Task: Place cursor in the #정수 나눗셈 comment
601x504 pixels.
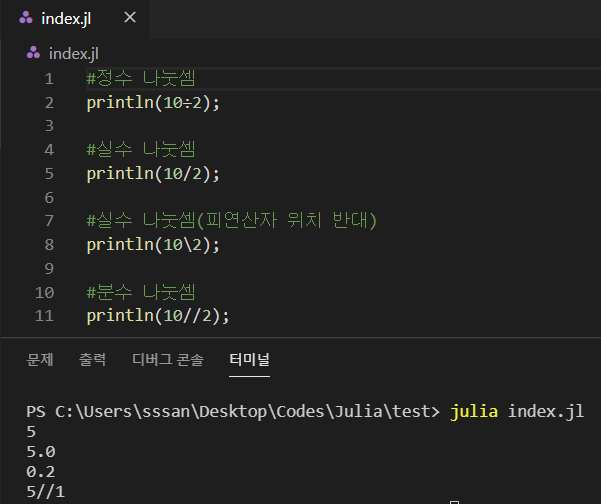Action: 141,79
